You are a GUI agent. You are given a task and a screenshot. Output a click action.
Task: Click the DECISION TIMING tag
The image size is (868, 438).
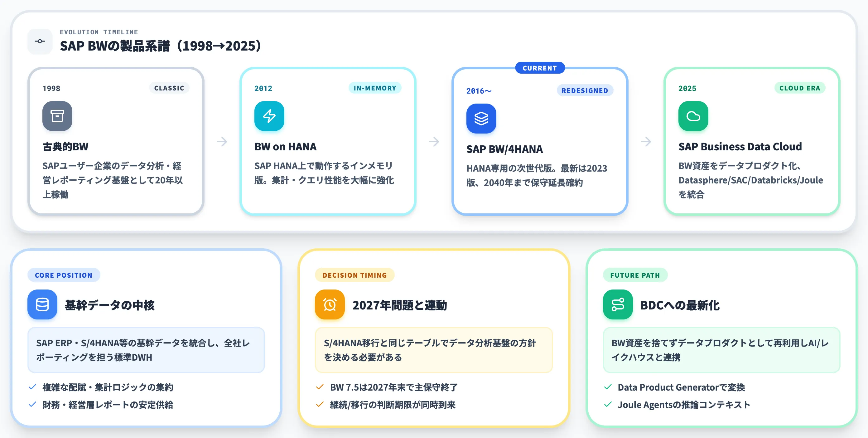[x=354, y=275]
